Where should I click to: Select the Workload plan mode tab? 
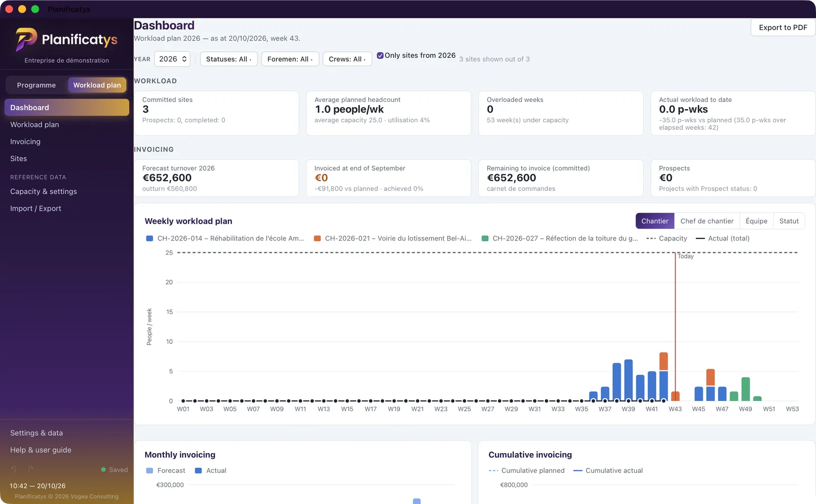tap(97, 85)
